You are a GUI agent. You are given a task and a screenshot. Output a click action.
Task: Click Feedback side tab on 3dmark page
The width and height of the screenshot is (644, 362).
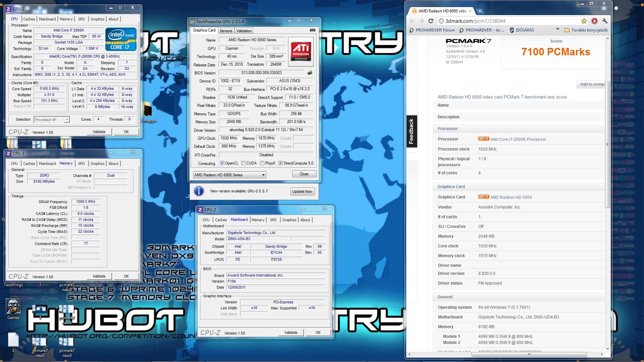[411, 131]
